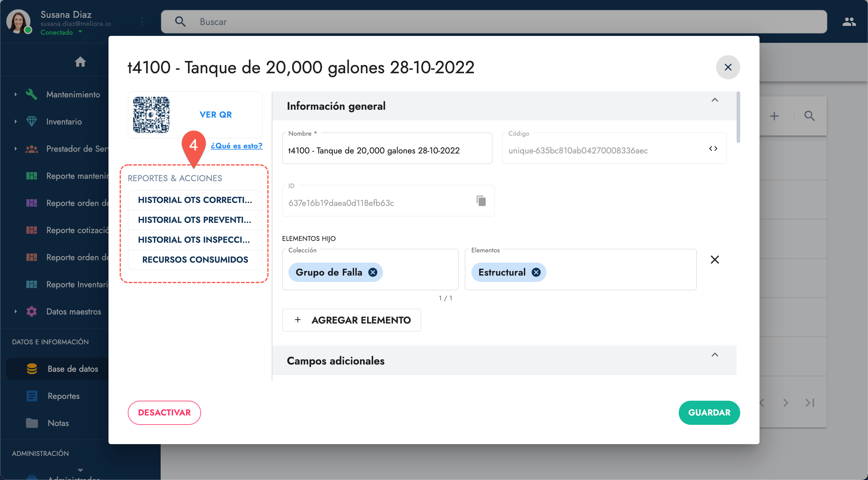Image resolution: width=868 pixels, height=480 pixels.
Task: Click the Datos maestros gear icon
Action: coord(31,311)
